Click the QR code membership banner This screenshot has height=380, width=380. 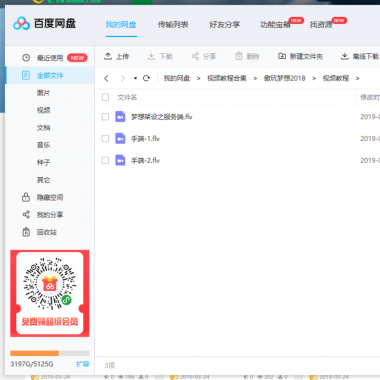click(x=50, y=293)
